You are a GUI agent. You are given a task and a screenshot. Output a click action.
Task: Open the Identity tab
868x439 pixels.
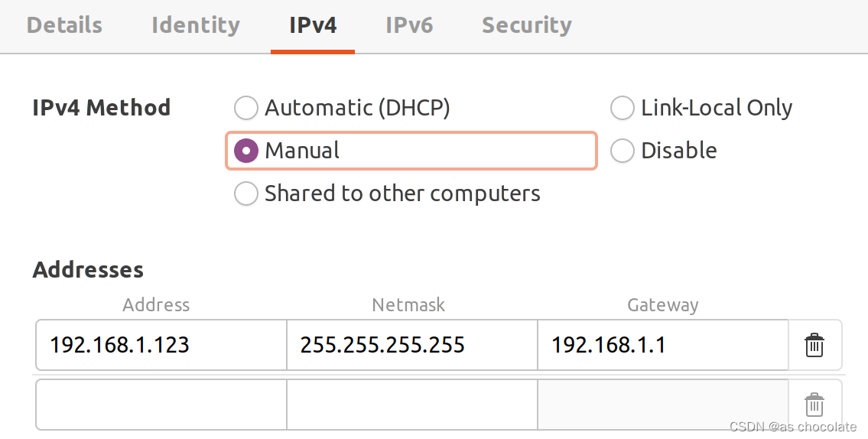[196, 25]
